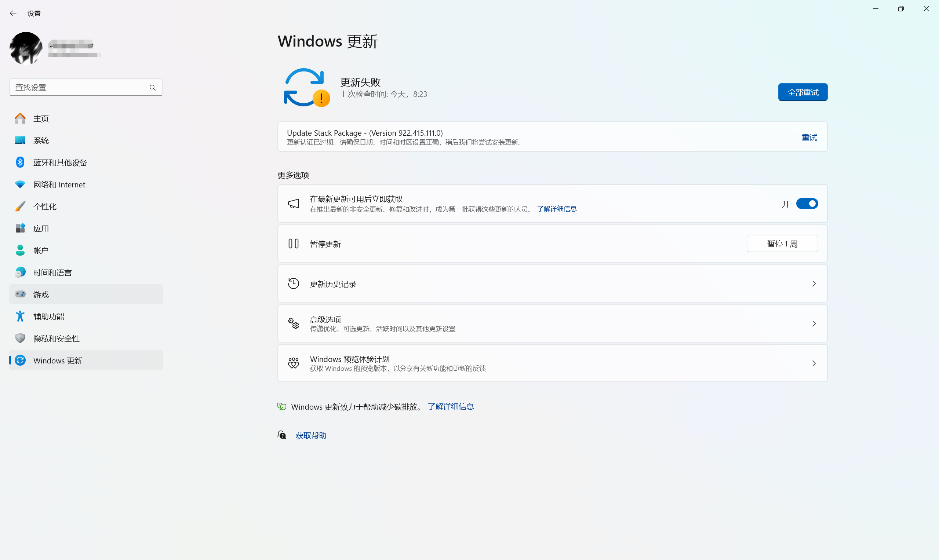Click the user profile avatar
The image size is (939, 560).
point(25,48)
